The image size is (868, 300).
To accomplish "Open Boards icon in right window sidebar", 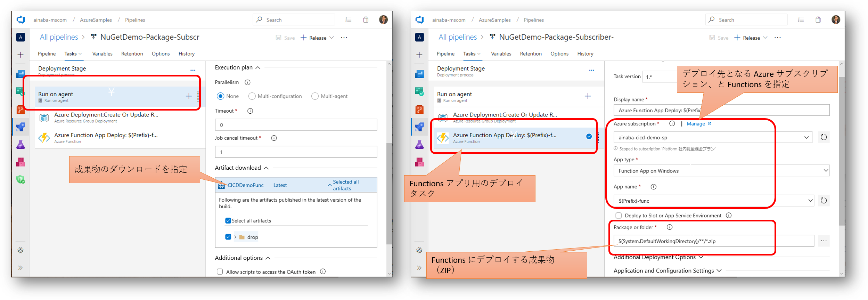I will [419, 92].
